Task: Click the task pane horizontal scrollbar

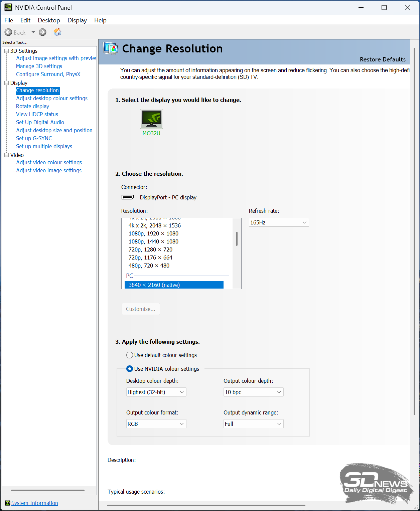Action: (x=48, y=490)
